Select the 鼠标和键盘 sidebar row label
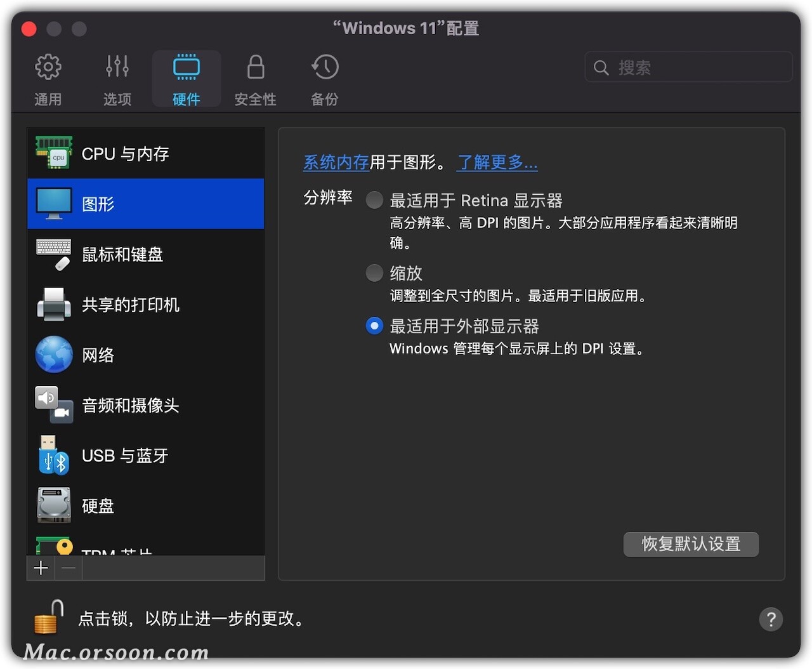 point(122,255)
